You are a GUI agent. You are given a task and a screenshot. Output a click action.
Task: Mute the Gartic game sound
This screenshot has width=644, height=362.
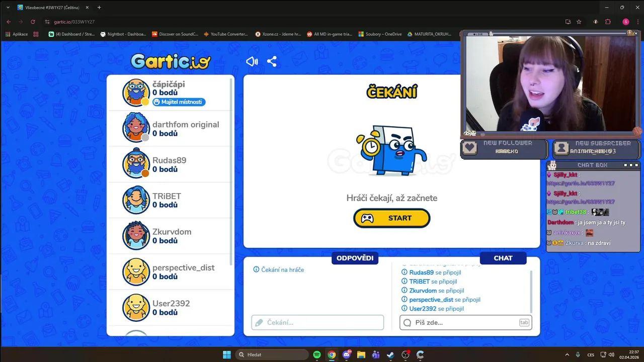(x=252, y=61)
